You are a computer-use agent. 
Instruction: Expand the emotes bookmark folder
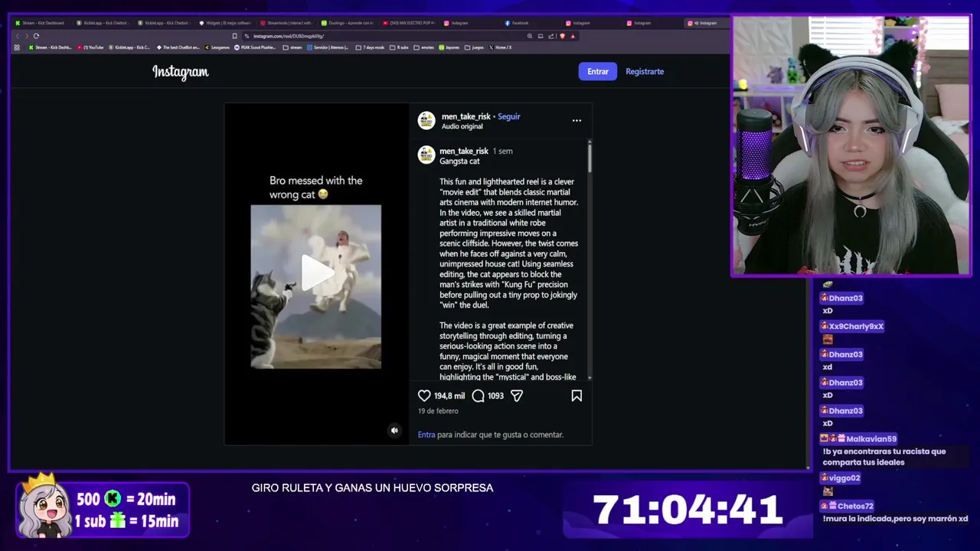(423, 47)
